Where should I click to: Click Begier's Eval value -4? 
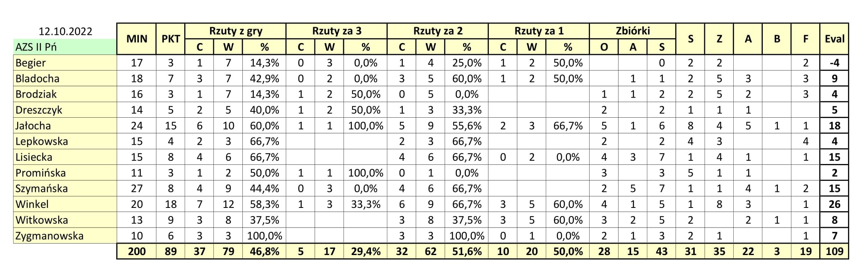click(x=834, y=63)
